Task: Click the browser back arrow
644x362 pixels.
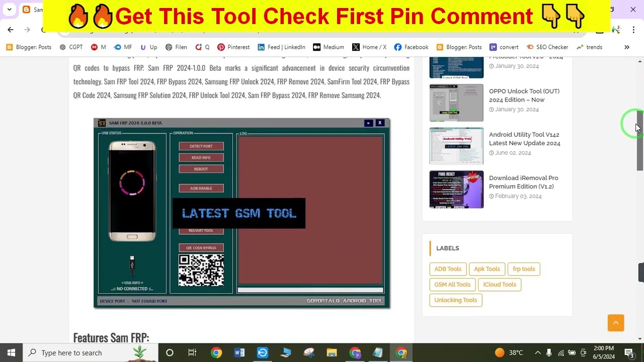Action: [x=10, y=30]
